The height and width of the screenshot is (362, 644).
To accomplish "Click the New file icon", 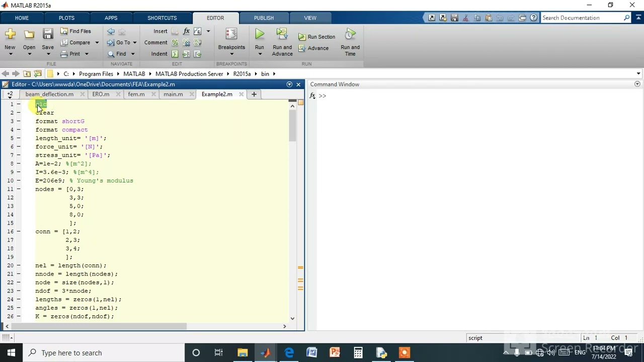I will tap(10, 34).
